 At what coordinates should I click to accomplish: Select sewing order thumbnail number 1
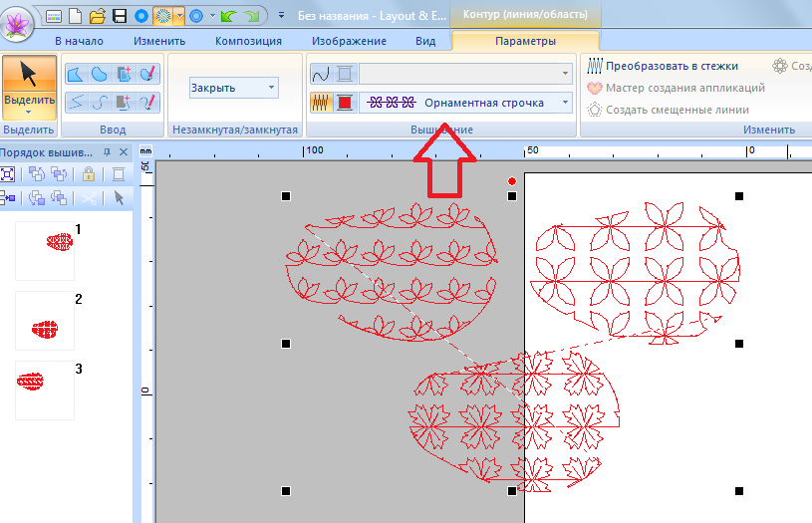tap(45, 251)
